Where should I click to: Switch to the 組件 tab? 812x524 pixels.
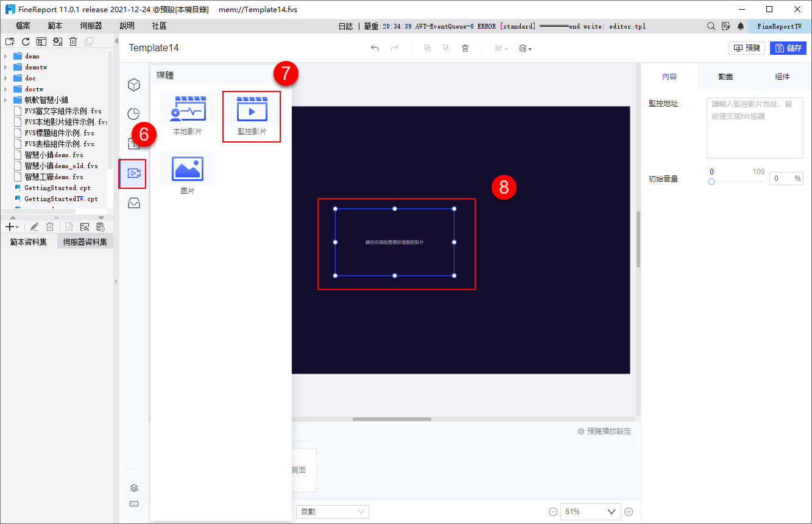tap(782, 77)
